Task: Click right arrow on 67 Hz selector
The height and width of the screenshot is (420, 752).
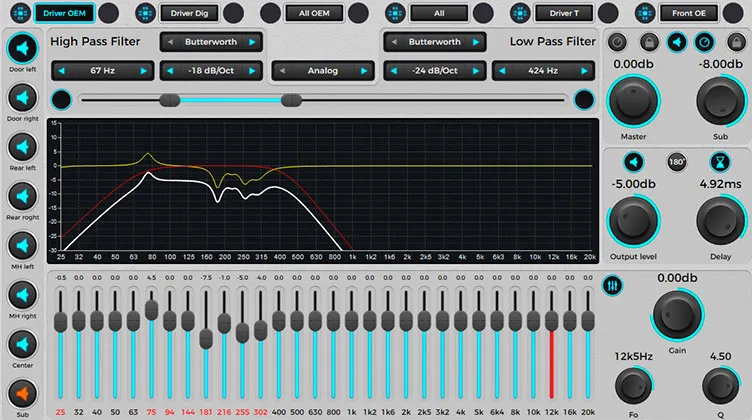Action: point(143,71)
